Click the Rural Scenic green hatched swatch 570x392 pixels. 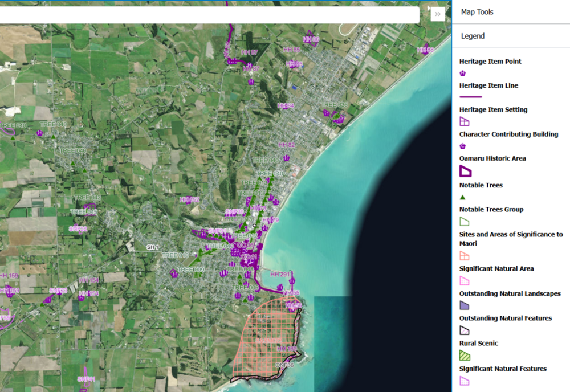[x=465, y=356]
